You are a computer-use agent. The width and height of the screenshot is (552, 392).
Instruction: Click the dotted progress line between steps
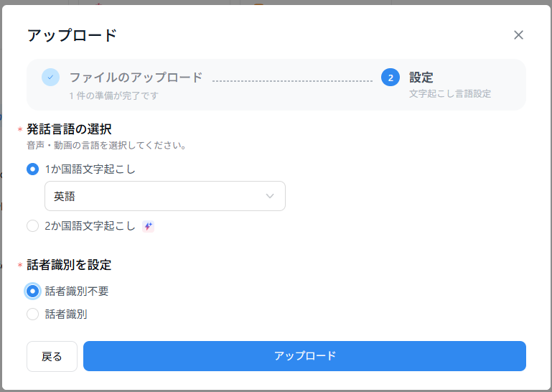(x=292, y=80)
